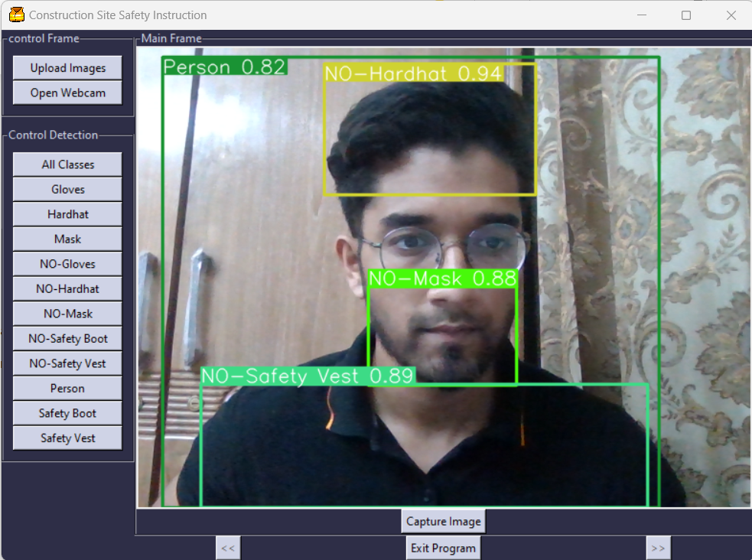Click the application icon in title bar
The width and height of the screenshot is (752, 560).
16,15
